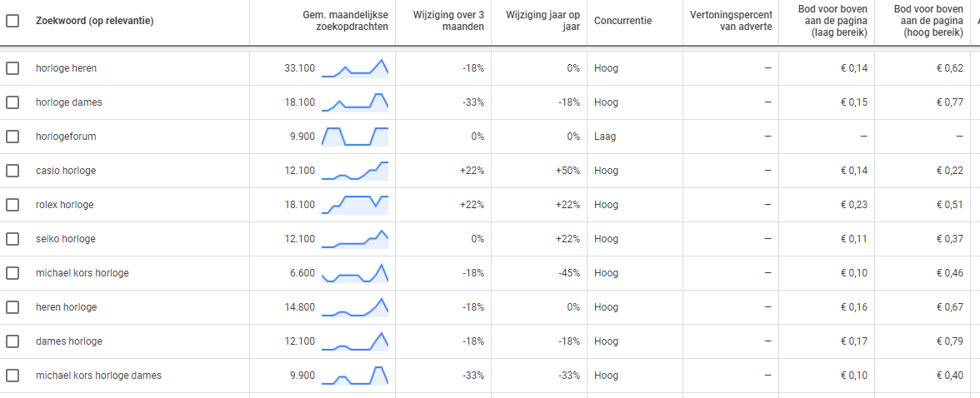
Task: Show trend chart for dames horloge
Action: point(355,341)
